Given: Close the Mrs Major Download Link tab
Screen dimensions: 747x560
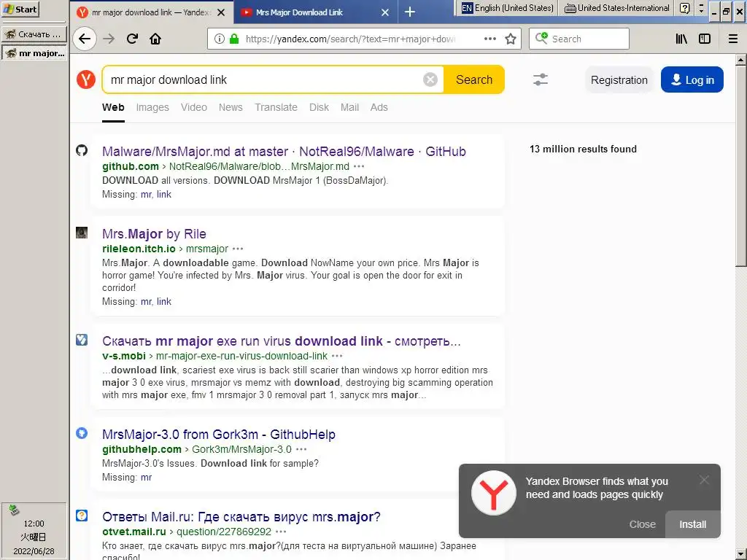Looking at the screenshot, I should tap(385, 12).
